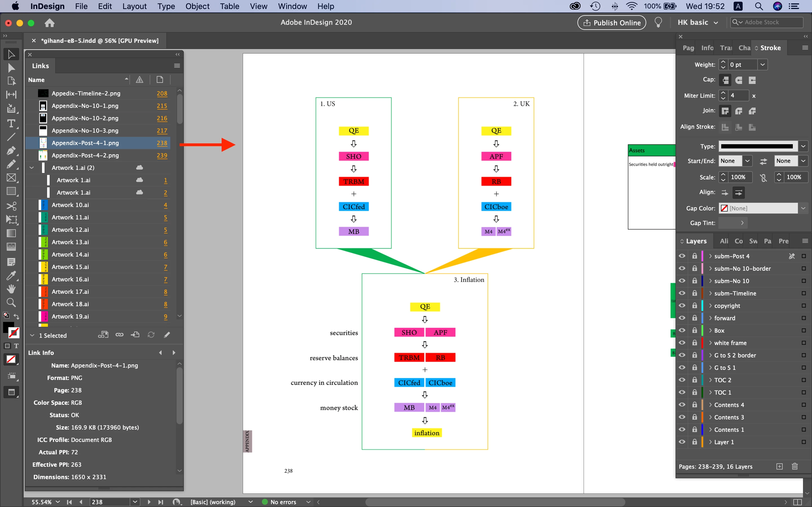812x507 pixels.
Task: Hide the subm-Timeline layer
Action: 682,293
